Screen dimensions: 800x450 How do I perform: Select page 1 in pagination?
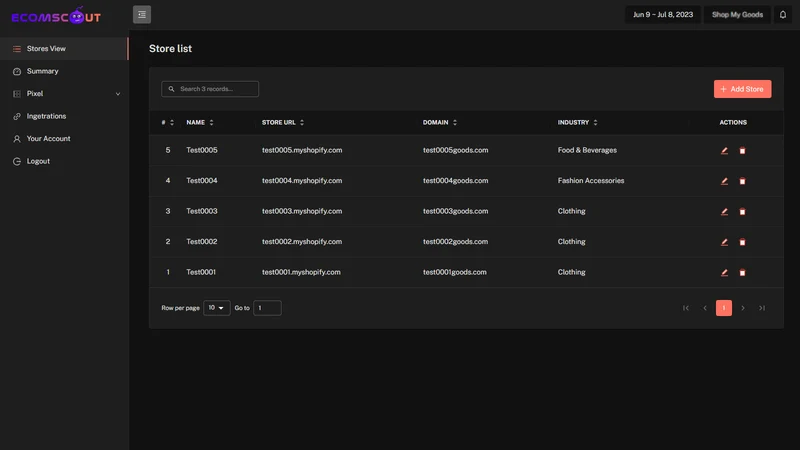[723, 308]
